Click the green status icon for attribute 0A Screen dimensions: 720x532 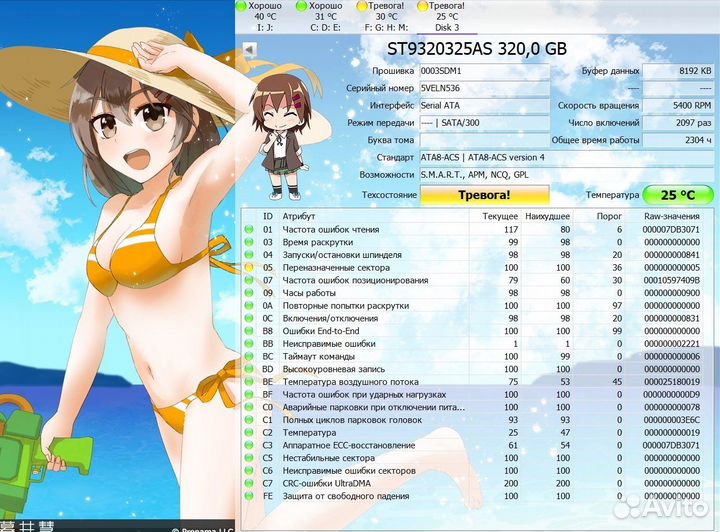[x=249, y=305]
